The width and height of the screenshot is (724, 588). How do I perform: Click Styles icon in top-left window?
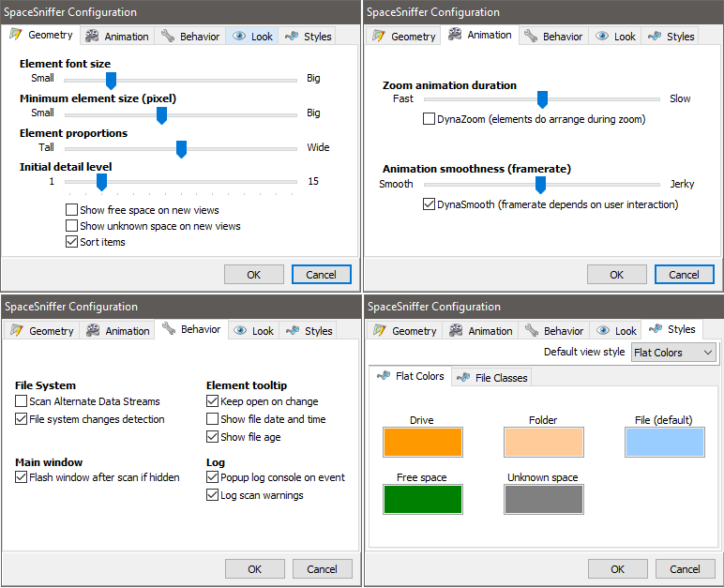(292, 36)
